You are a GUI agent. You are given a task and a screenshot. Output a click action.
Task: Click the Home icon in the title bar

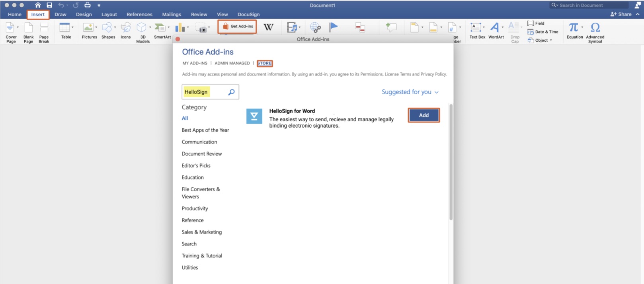coord(38,5)
